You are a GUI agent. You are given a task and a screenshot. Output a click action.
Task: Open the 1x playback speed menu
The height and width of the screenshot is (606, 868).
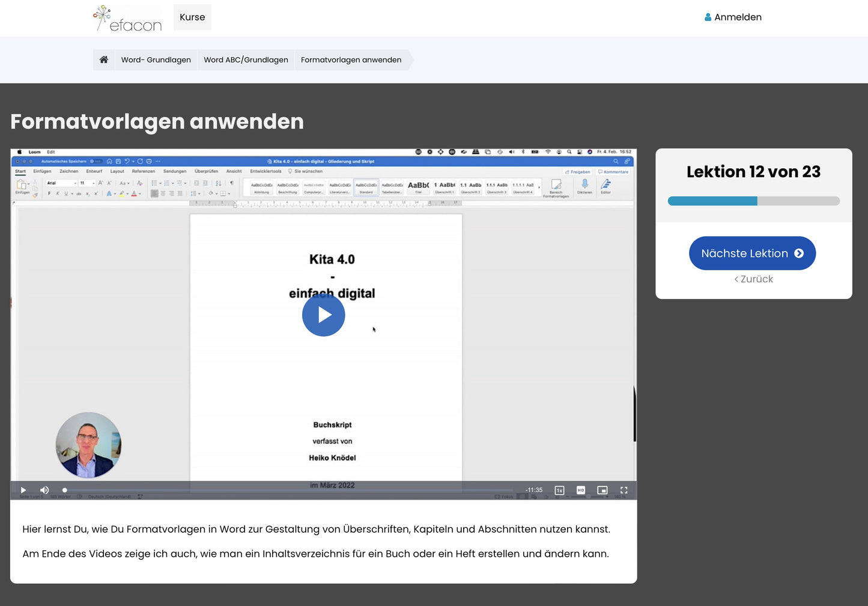pyautogui.click(x=559, y=490)
